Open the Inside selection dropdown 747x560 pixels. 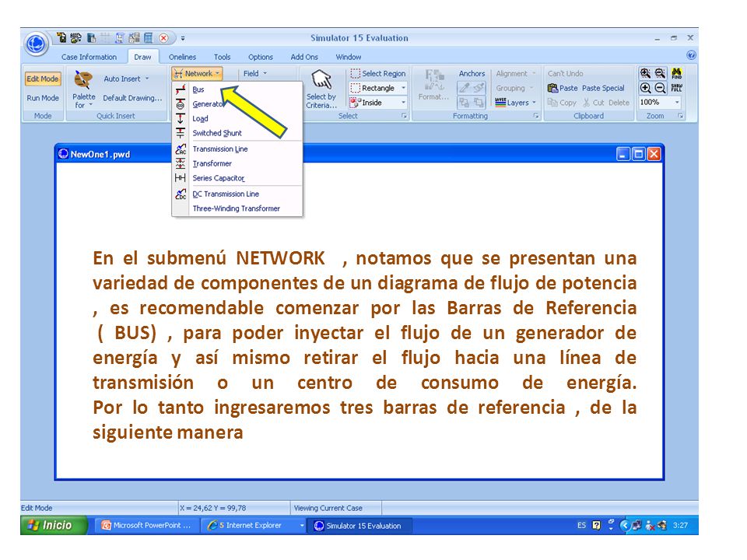pos(404,103)
